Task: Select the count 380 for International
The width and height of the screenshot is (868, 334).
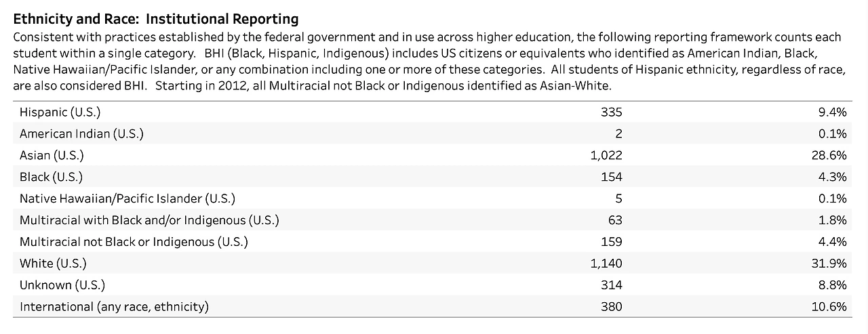Action: pos(612,307)
